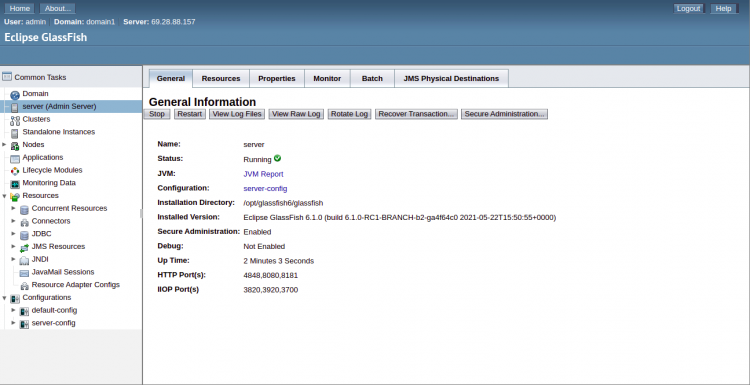Click the Monitoring Data icon

tap(15, 184)
